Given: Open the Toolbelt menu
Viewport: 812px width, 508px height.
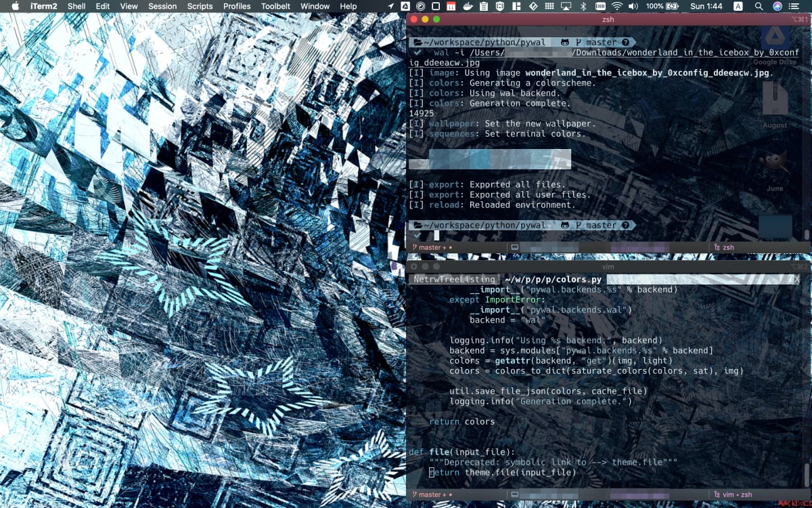Looking at the screenshot, I should pos(275,6).
